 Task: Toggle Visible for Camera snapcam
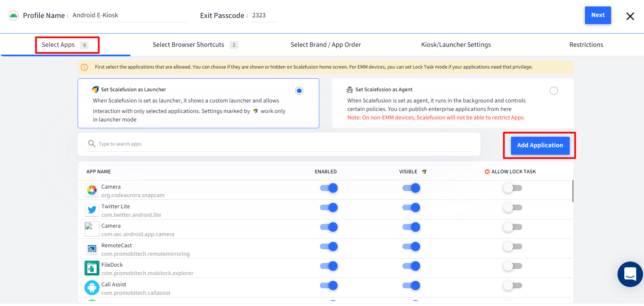point(411,188)
